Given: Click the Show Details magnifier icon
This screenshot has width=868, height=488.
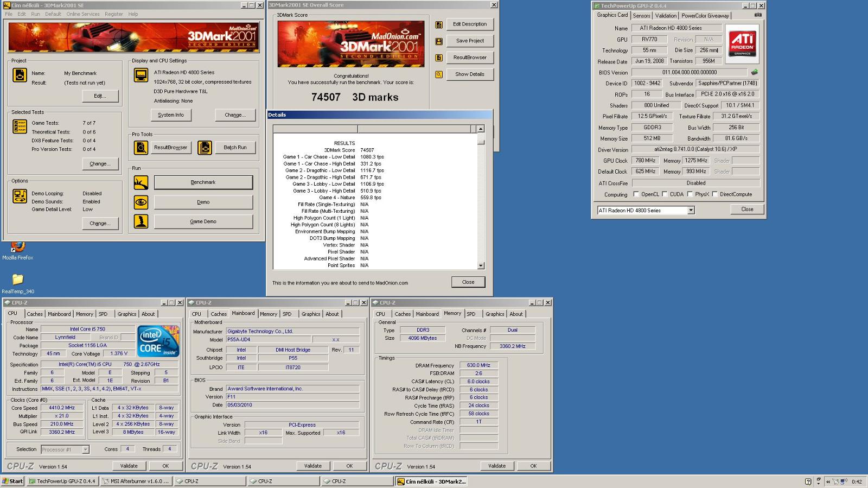Looking at the screenshot, I should point(439,74).
